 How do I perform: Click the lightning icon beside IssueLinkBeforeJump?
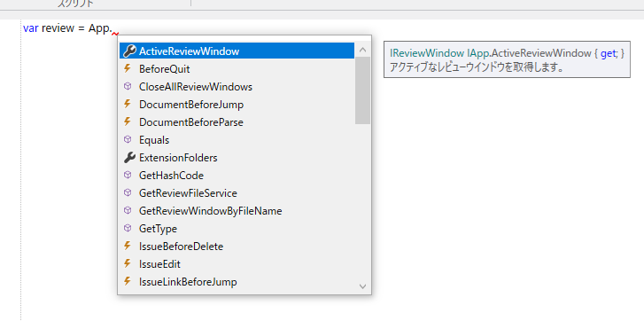click(128, 281)
